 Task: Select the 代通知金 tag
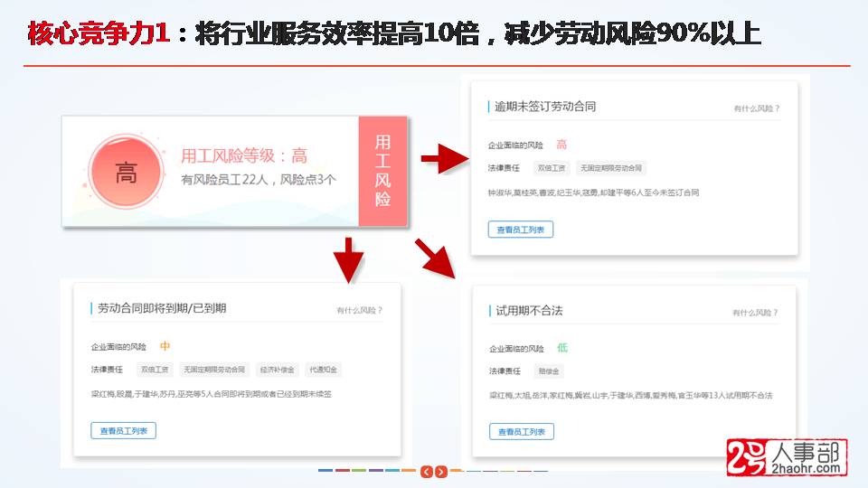click(x=323, y=370)
